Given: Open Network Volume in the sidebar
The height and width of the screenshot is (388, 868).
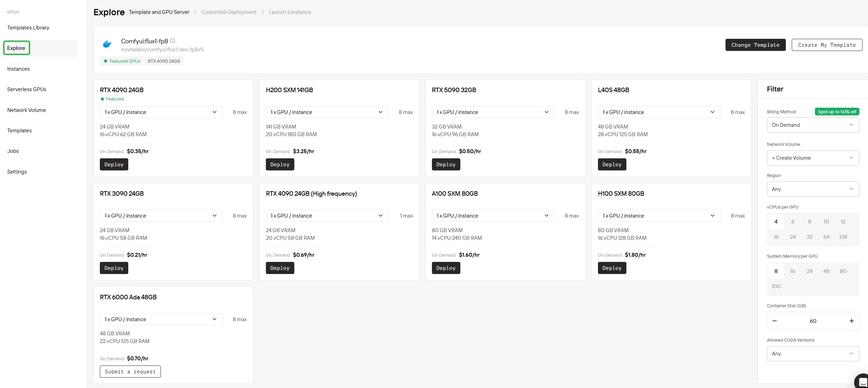Looking at the screenshot, I should (26, 110).
